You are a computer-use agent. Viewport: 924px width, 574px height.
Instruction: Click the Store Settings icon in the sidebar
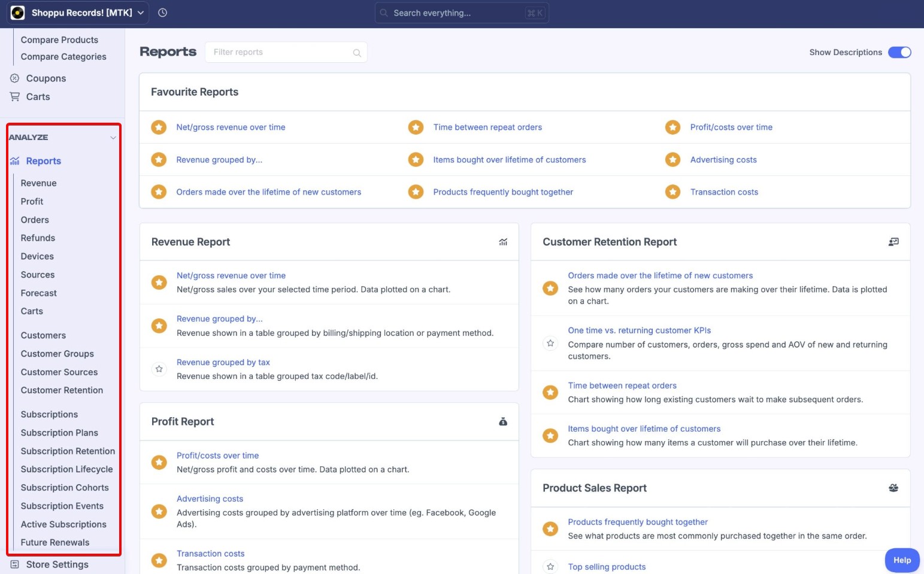[x=14, y=564]
